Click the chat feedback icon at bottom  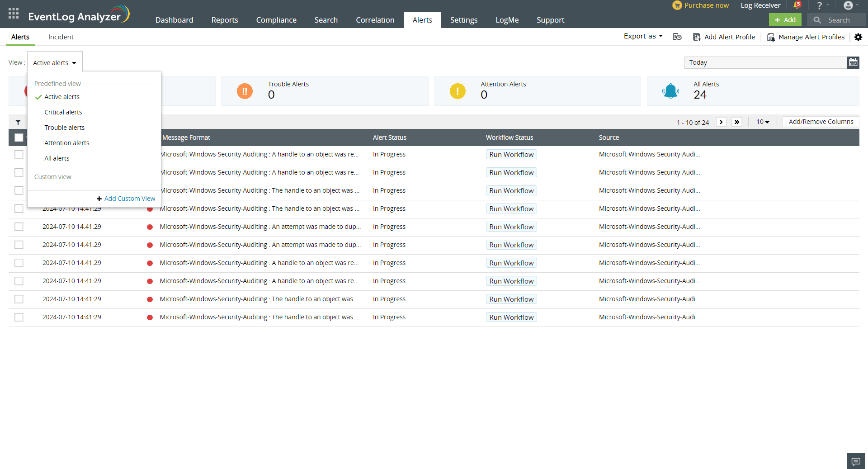coord(855,461)
